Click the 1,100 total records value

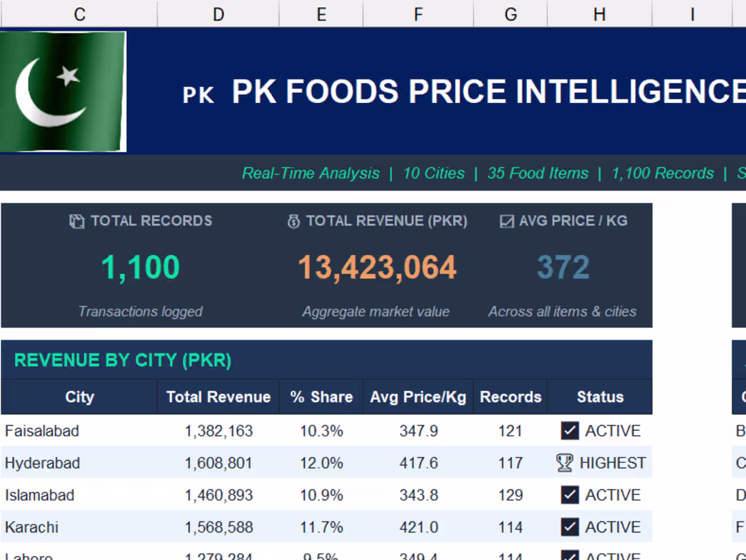140,268
